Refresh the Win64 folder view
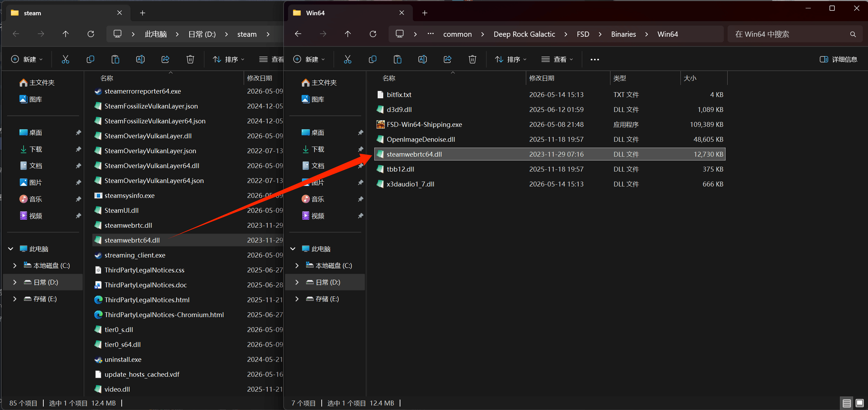 point(373,34)
